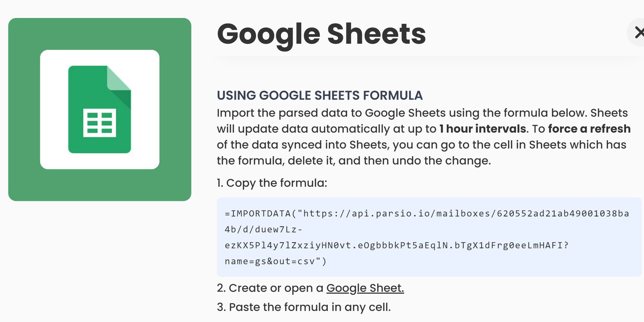
Task: Click "2. Create or open a" step text
Action: (270, 288)
